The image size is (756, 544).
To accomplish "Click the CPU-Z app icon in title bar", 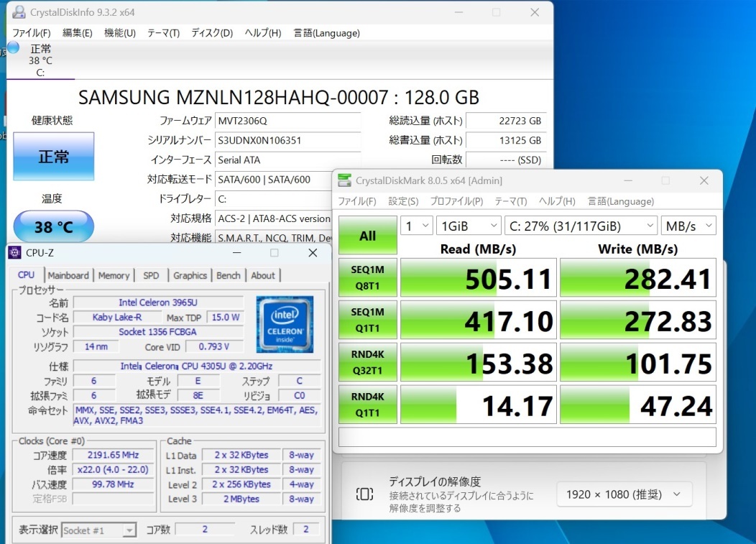I will click(15, 253).
